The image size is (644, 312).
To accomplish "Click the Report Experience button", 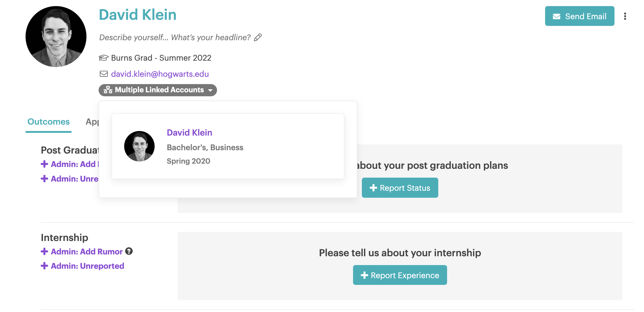I will click(x=400, y=275).
